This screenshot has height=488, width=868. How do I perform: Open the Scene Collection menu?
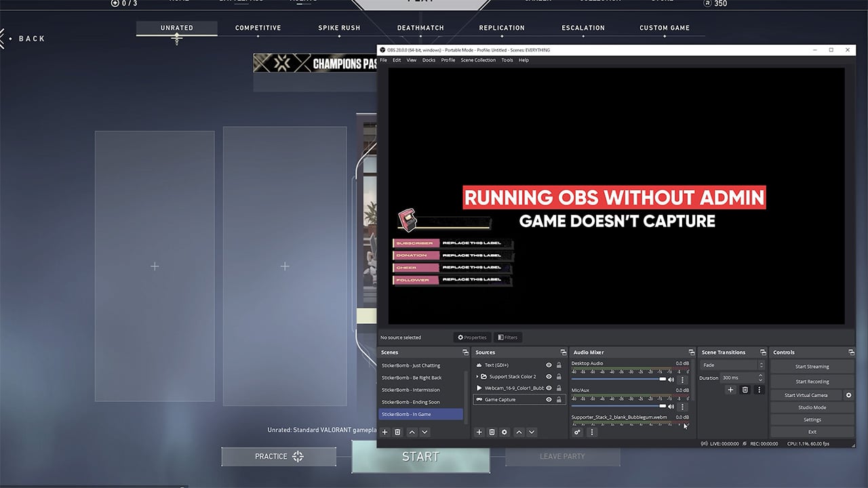[x=478, y=60]
